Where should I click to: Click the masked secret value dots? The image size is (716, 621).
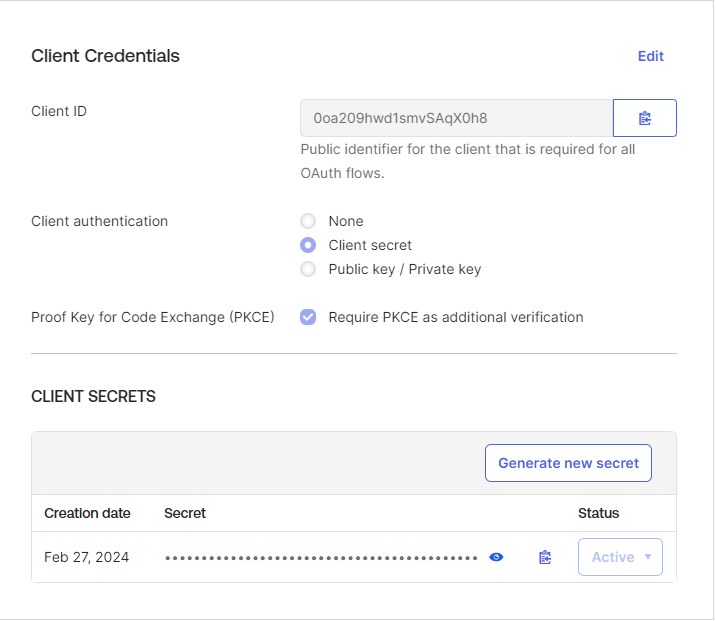click(320, 557)
